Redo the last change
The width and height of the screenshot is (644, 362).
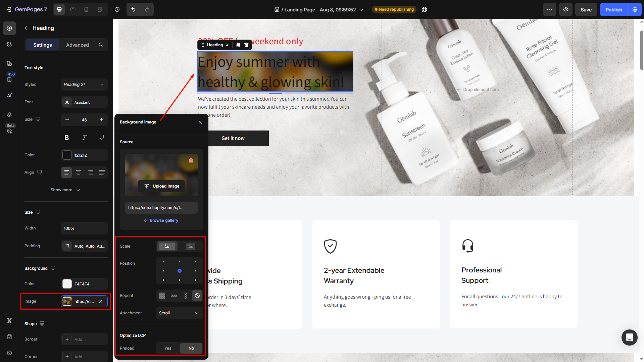coord(147,9)
